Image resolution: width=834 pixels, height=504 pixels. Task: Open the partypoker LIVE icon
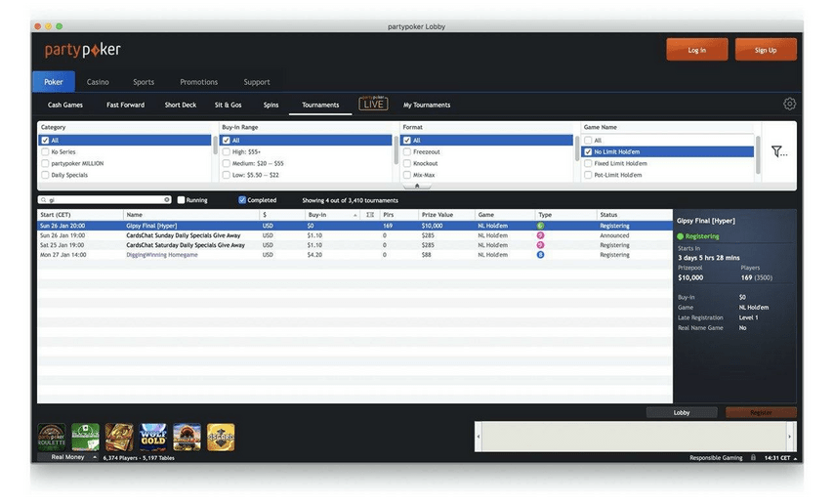(x=373, y=104)
